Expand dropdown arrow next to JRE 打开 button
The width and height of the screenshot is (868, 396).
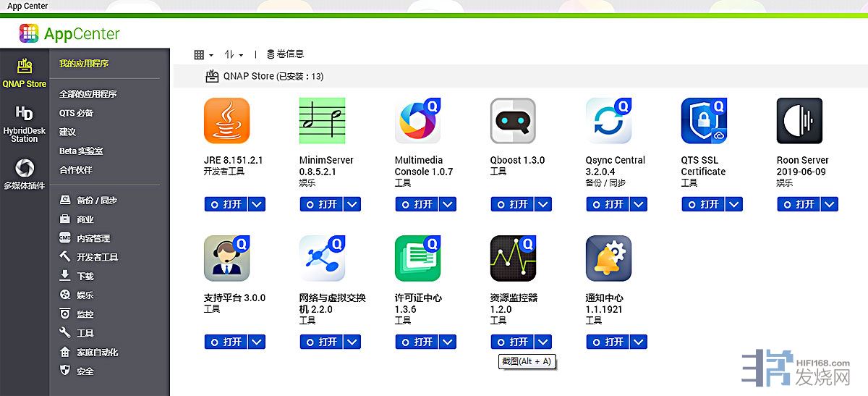(257, 205)
